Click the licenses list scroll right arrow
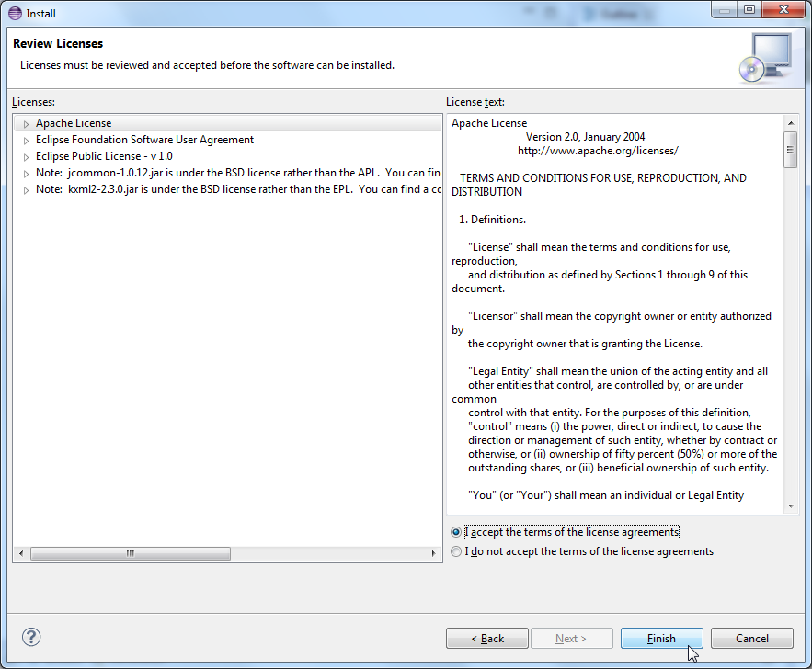This screenshot has width=812, height=669. [433, 553]
